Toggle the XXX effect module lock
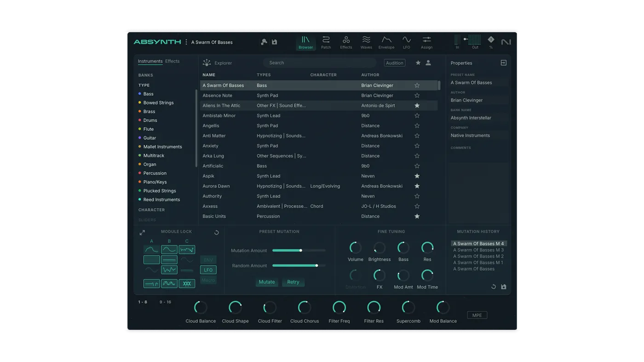Image resolution: width=644 pixels, height=362 pixels. [187, 283]
